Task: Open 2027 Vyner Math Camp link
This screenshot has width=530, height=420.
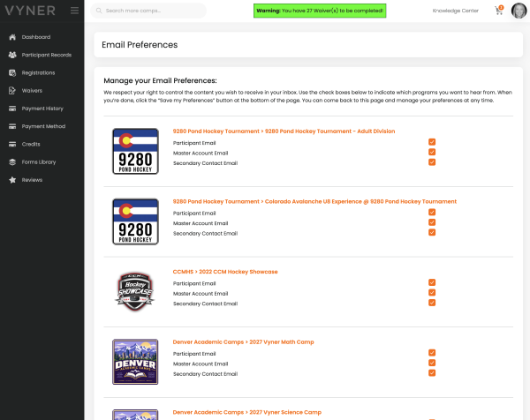Action: click(244, 341)
